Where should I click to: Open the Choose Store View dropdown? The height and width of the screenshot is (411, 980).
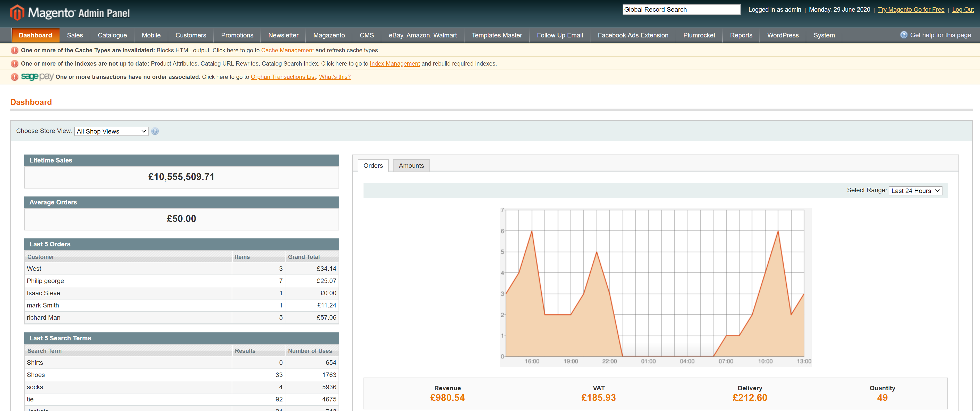point(111,131)
